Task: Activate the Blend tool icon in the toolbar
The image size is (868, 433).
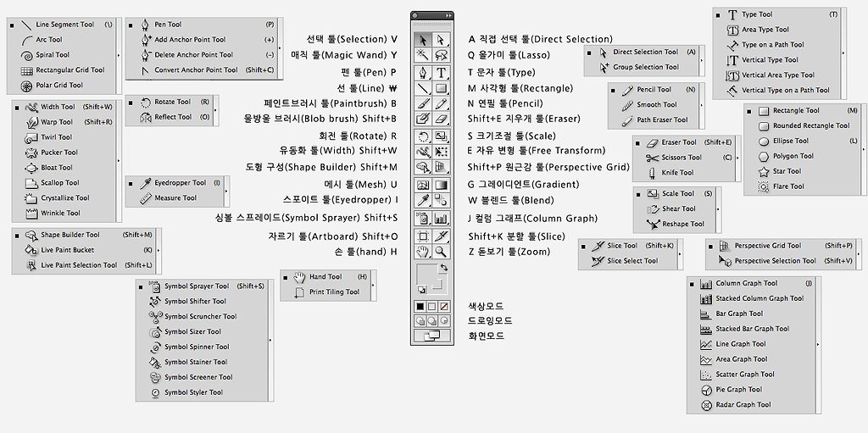Action: (441, 201)
